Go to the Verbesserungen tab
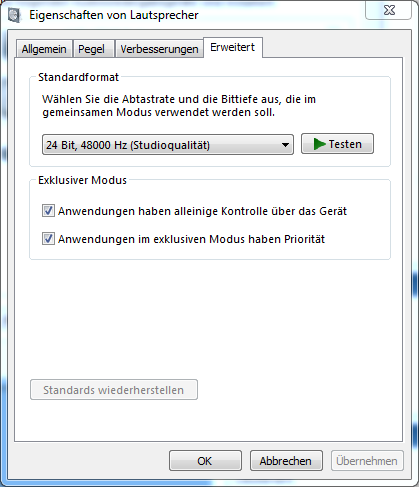This screenshot has width=419, height=487. tap(159, 49)
